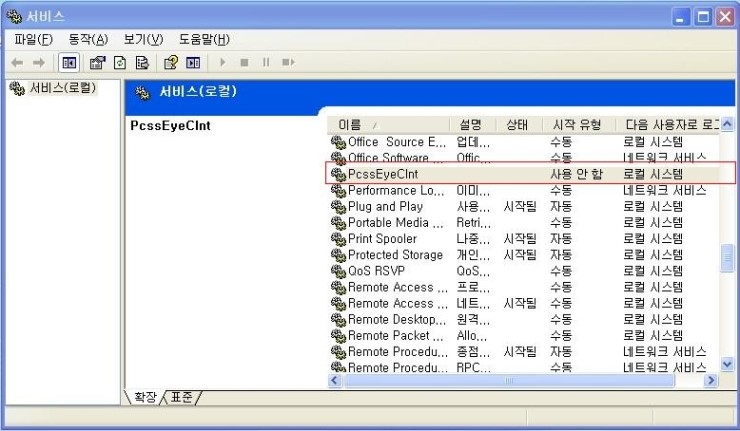Click the Start Service play button

pyautogui.click(x=223, y=62)
